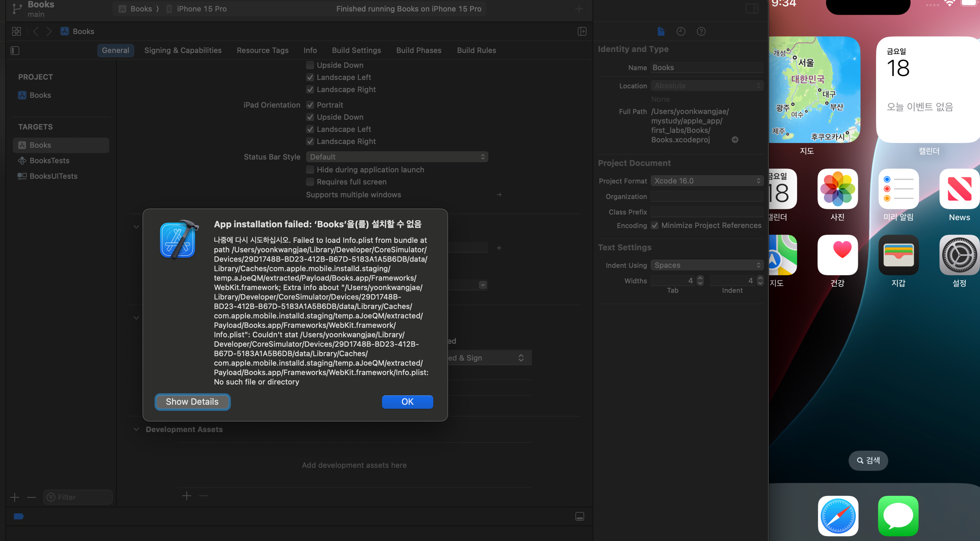Open the Quick Help inspector icon

coord(701,31)
